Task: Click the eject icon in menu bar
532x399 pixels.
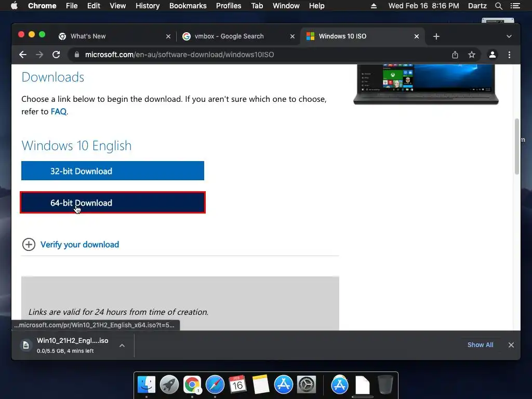Action: click(x=374, y=6)
